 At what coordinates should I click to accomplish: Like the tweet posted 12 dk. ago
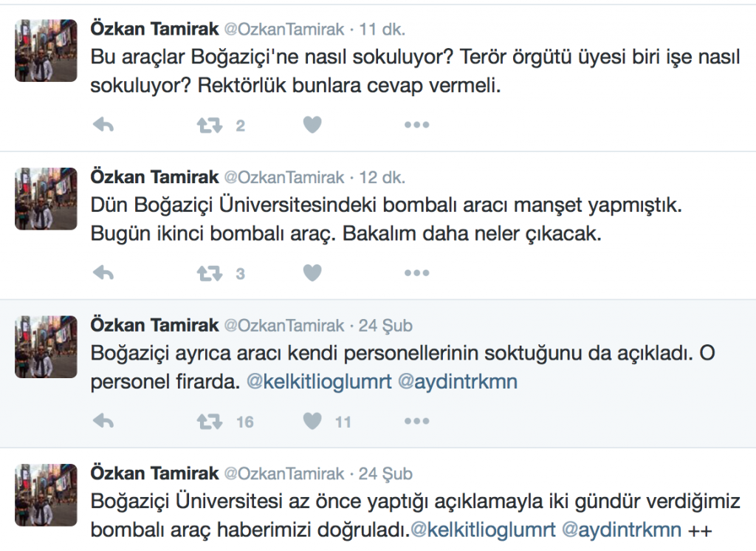[x=312, y=273]
